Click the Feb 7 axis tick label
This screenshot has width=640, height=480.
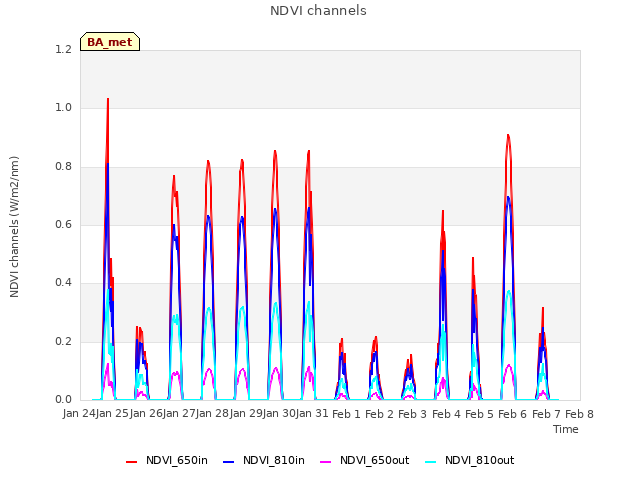pyautogui.click(x=546, y=414)
